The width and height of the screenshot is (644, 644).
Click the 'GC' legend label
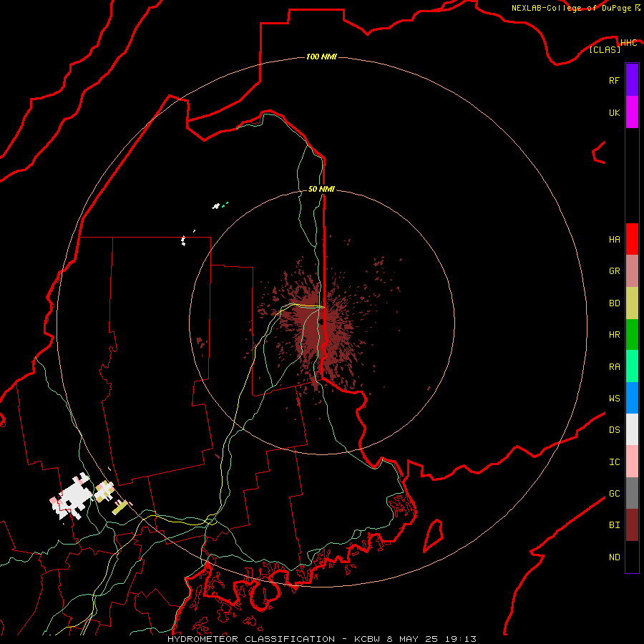pos(614,494)
